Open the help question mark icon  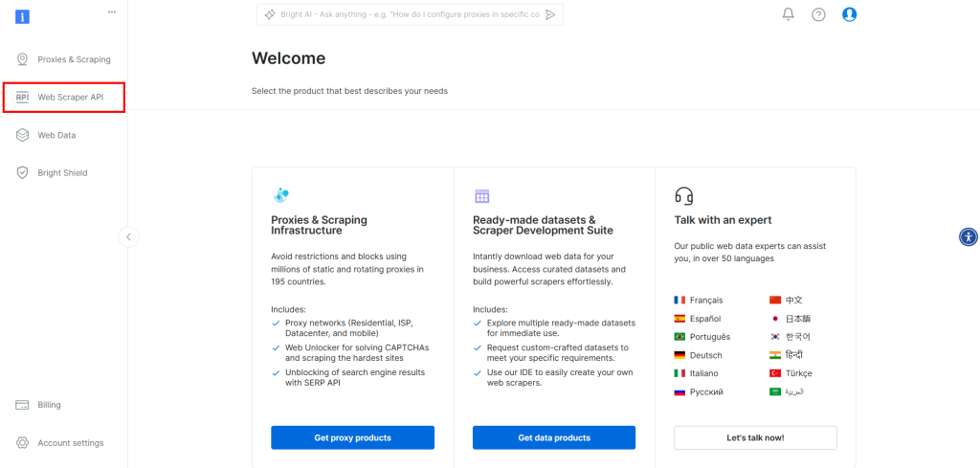pyautogui.click(x=818, y=15)
